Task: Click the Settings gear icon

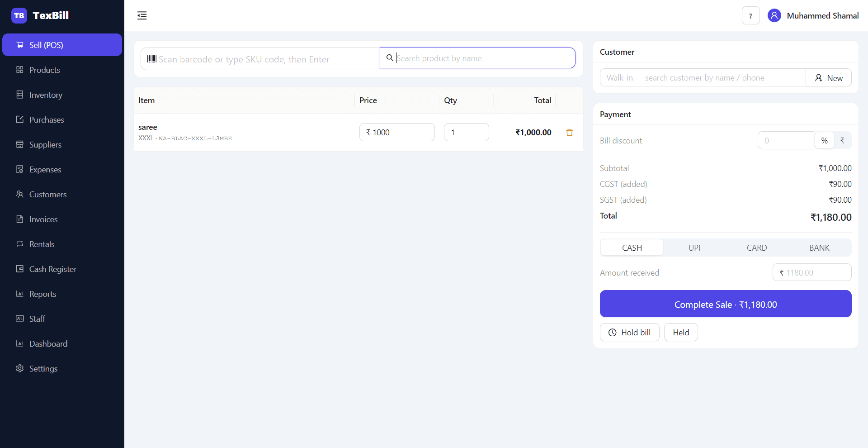Action: pyautogui.click(x=20, y=368)
